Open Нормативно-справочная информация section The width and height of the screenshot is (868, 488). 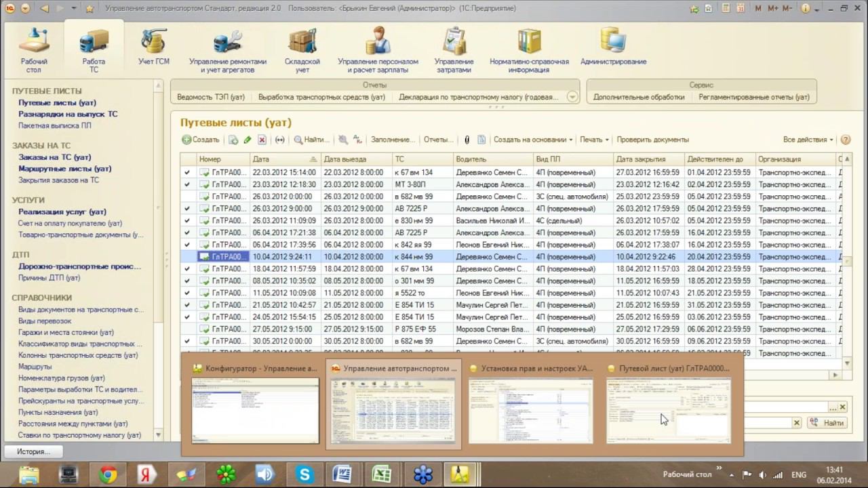tap(530, 51)
